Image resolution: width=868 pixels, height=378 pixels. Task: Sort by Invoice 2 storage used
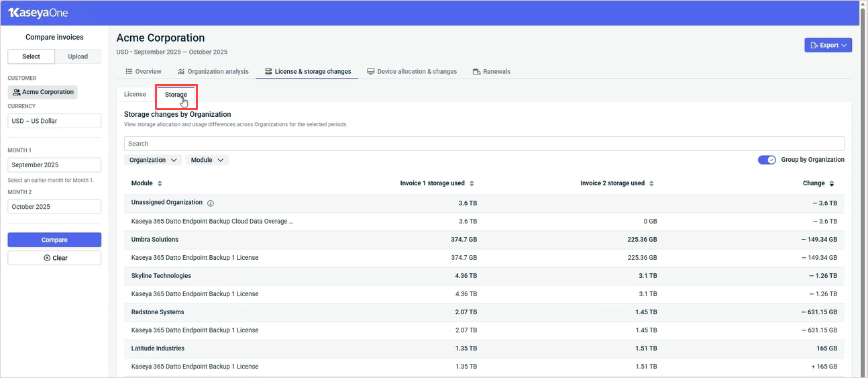coord(651,183)
